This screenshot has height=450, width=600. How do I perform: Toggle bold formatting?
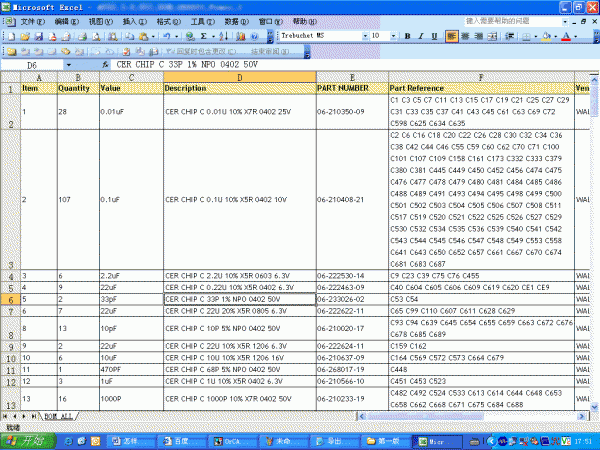click(408, 36)
